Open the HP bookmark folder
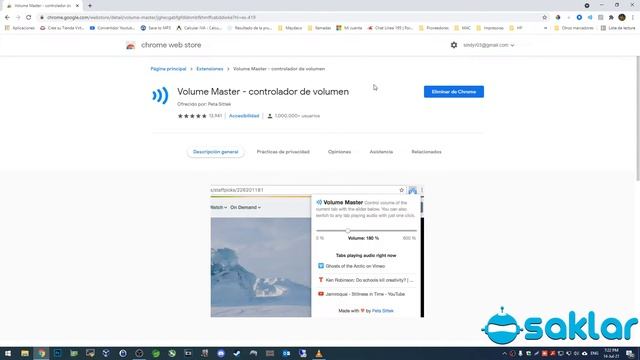 click(x=516, y=28)
